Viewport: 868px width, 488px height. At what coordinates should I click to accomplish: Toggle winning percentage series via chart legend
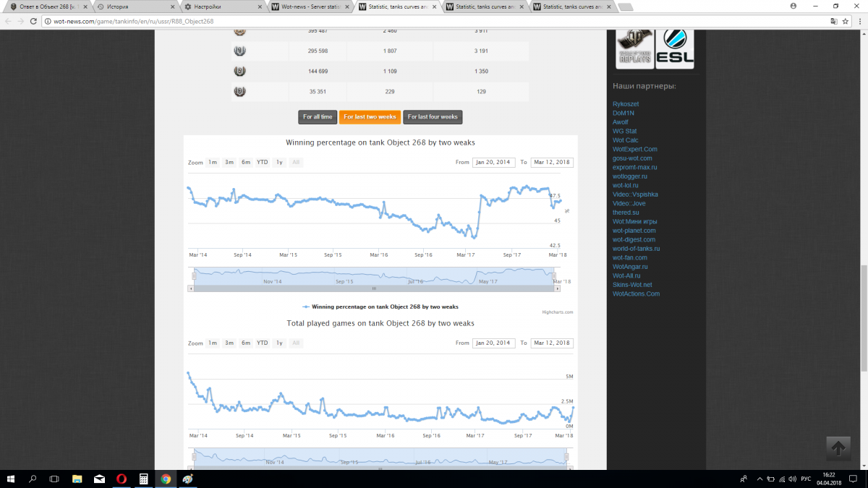[x=380, y=307]
